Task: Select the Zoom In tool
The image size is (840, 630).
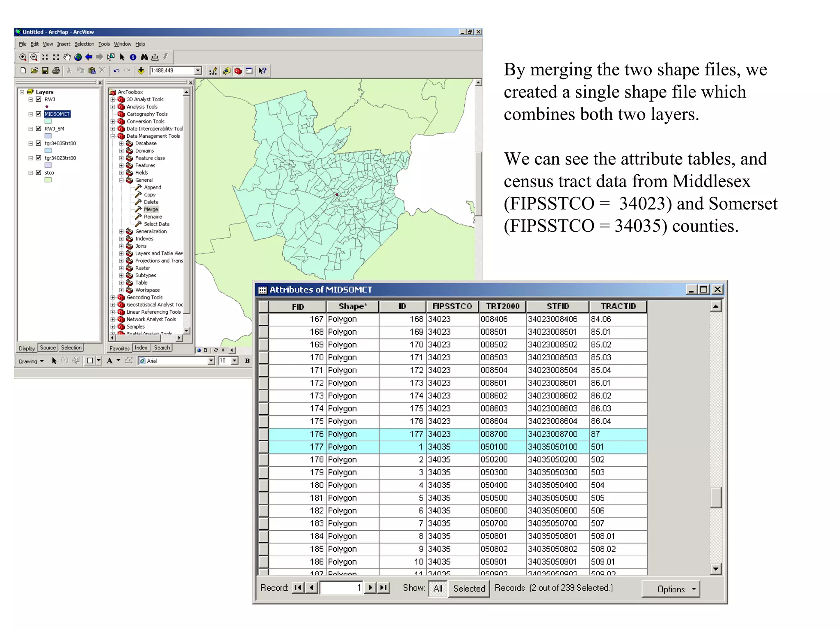Action: [23, 57]
